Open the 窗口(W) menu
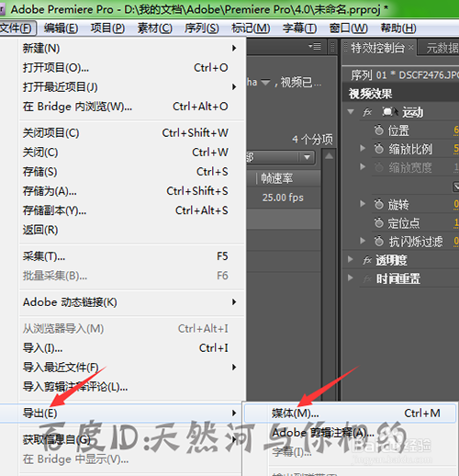459x476 pixels. (349, 28)
